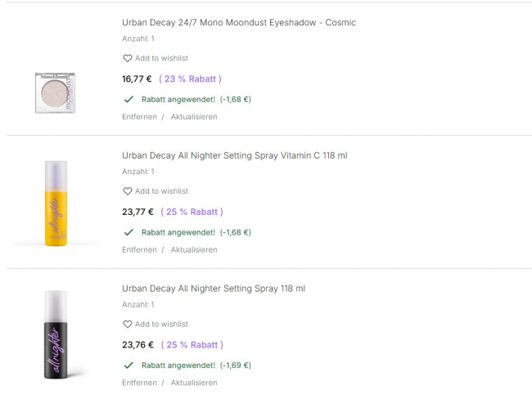The height and width of the screenshot is (394, 532).
Task: Open Moondust Eyeshadow product image
Action: click(x=56, y=92)
